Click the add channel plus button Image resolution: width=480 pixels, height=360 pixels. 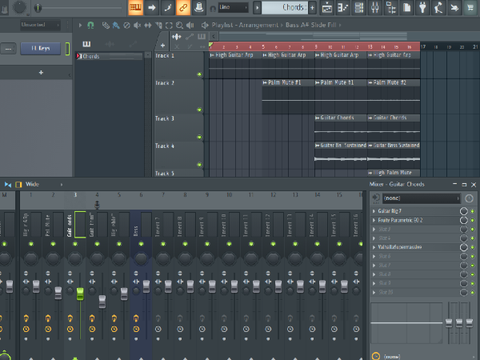(41, 72)
